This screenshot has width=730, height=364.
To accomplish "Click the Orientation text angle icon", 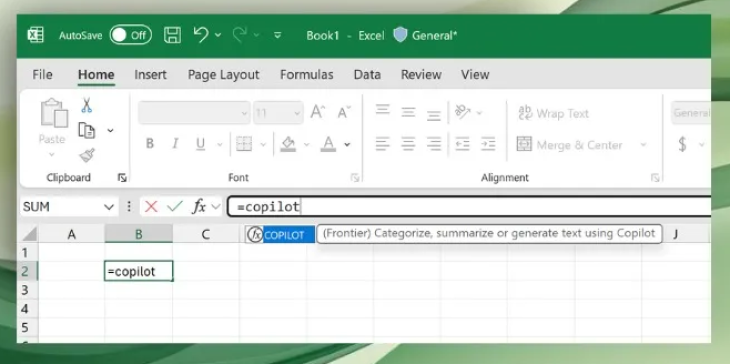I will pos(462,112).
